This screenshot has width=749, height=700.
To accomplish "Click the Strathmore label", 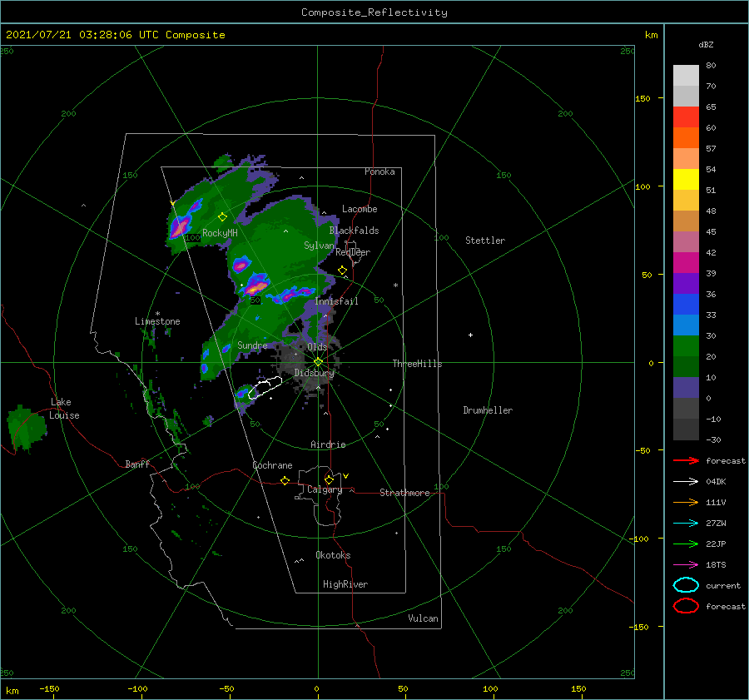I will [404, 493].
